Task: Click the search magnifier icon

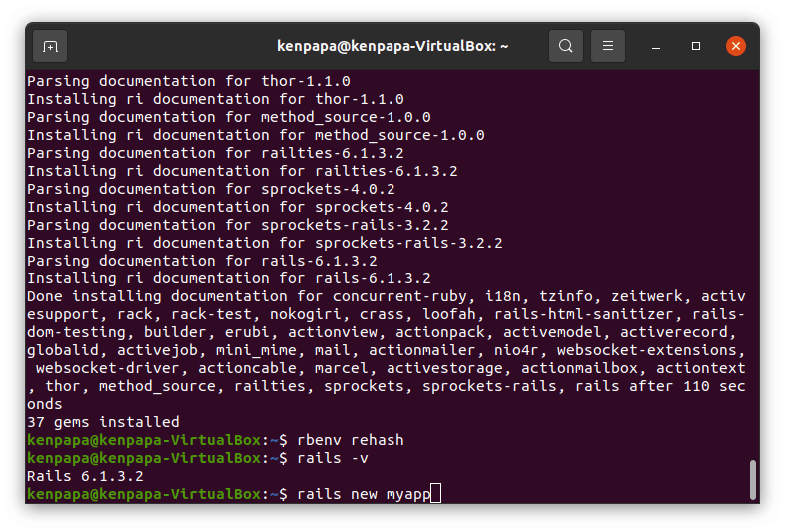Action: pyautogui.click(x=566, y=46)
